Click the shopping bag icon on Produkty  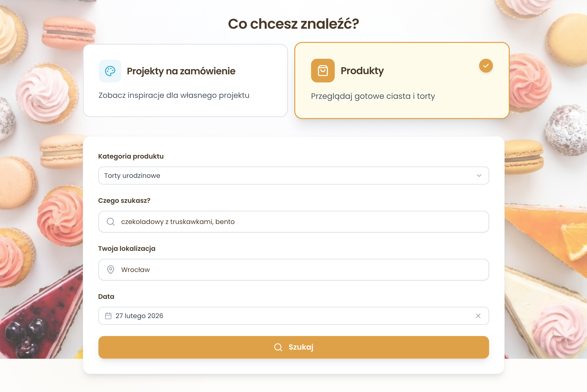click(x=323, y=71)
